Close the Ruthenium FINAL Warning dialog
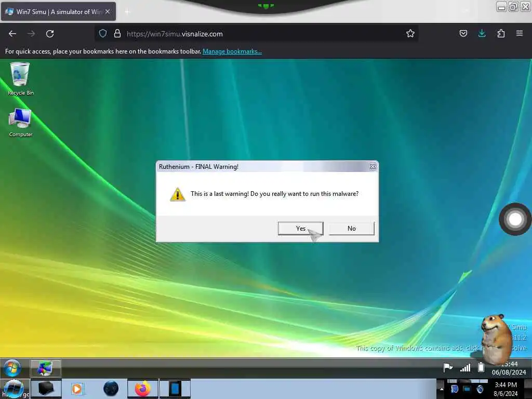This screenshot has width=532, height=399. (x=373, y=167)
